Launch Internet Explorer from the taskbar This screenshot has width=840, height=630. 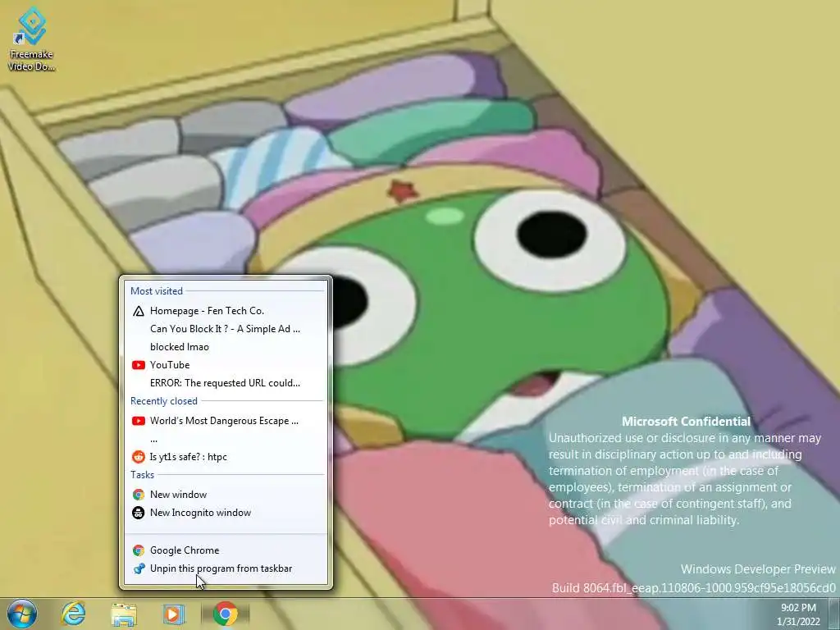tap(73, 614)
